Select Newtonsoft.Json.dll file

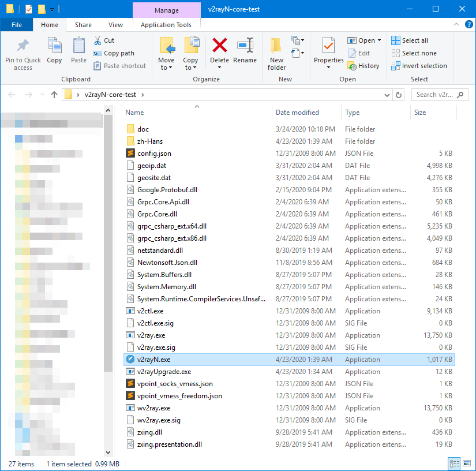[288, 263]
